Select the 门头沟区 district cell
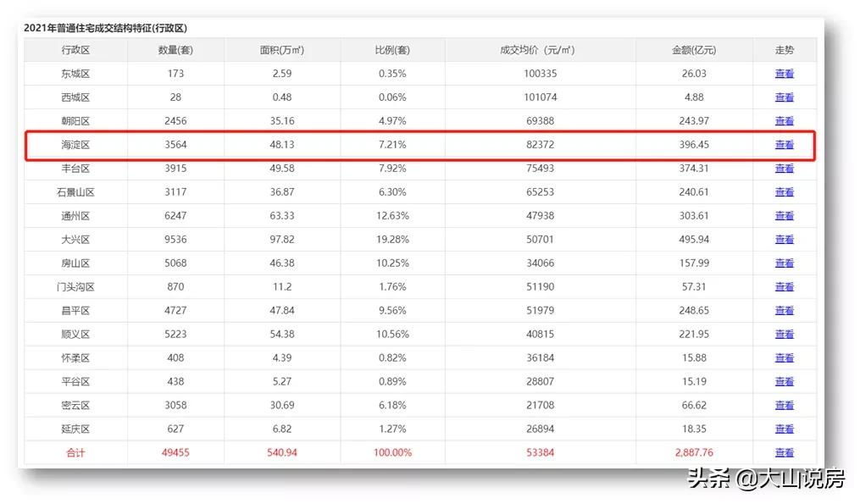Screen dimensions: 860x504 coord(75,287)
